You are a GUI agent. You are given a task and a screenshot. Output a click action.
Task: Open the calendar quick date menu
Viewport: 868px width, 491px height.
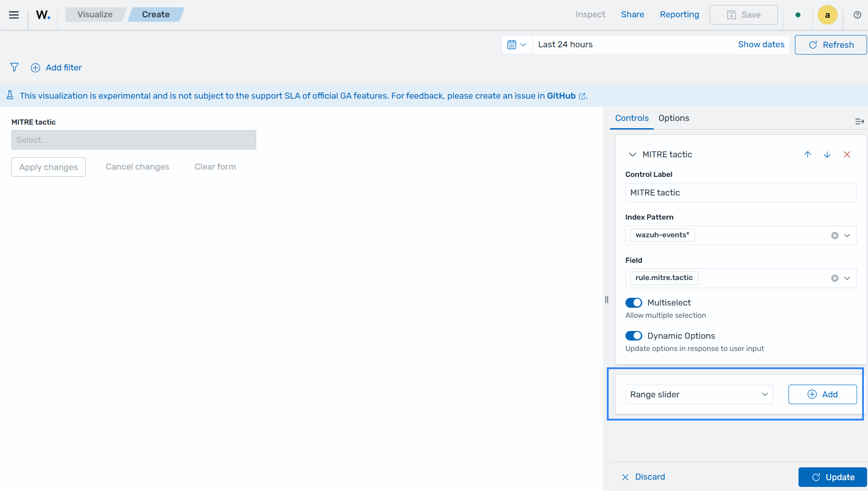[x=516, y=45]
